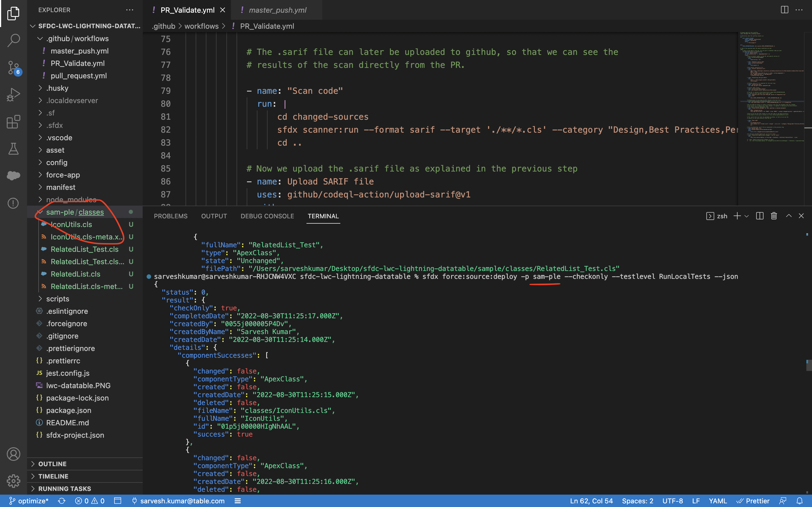Viewport: 812px width, 507px height.
Task: Open the Testing view
Action: click(x=14, y=148)
